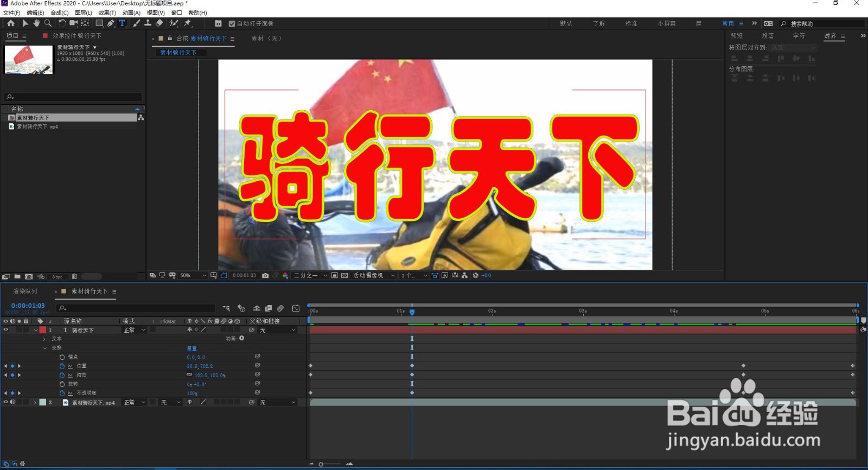This screenshot has height=470, width=868.
Task: Select the Brush tool
Action: (136, 23)
